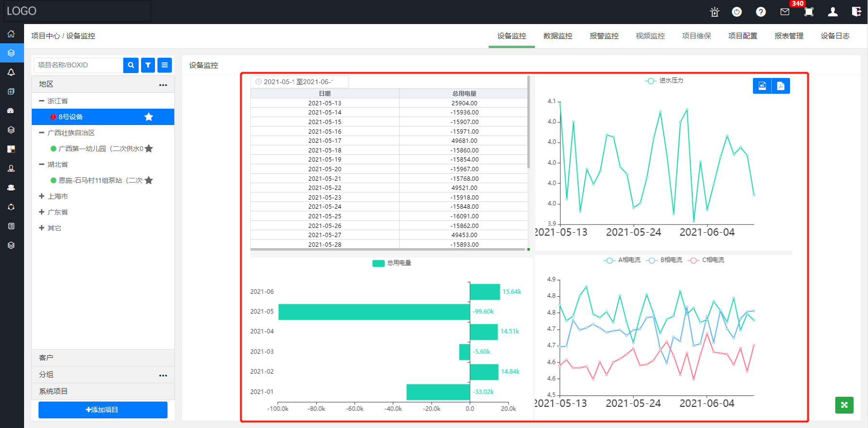Select the 8号设备 tree item
Viewport: 868px width, 428px height.
point(103,117)
